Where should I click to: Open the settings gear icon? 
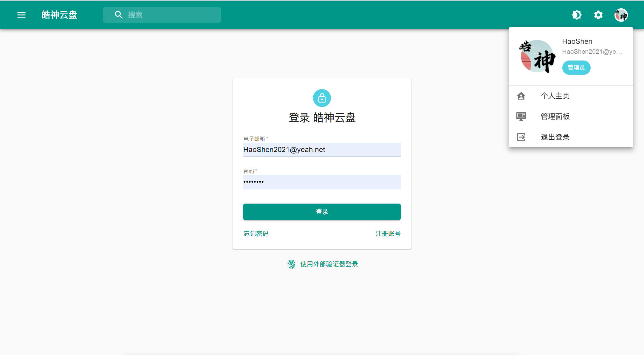click(x=598, y=15)
